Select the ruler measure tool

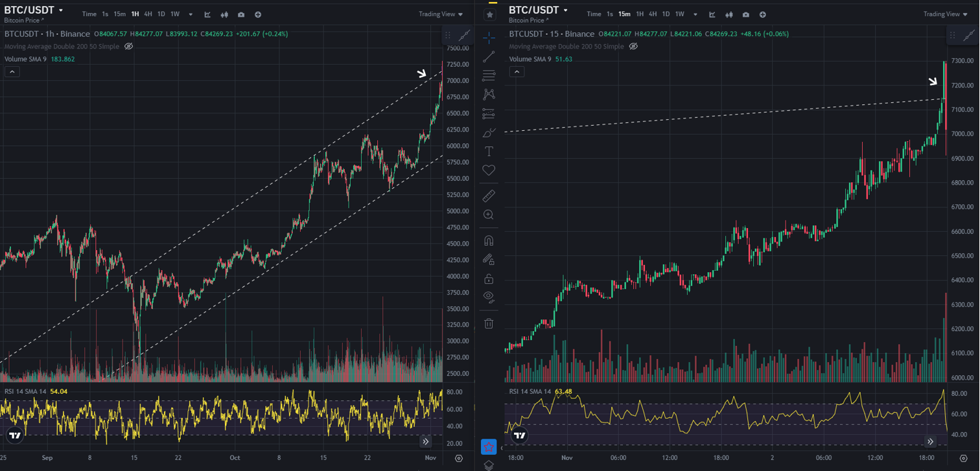click(489, 196)
